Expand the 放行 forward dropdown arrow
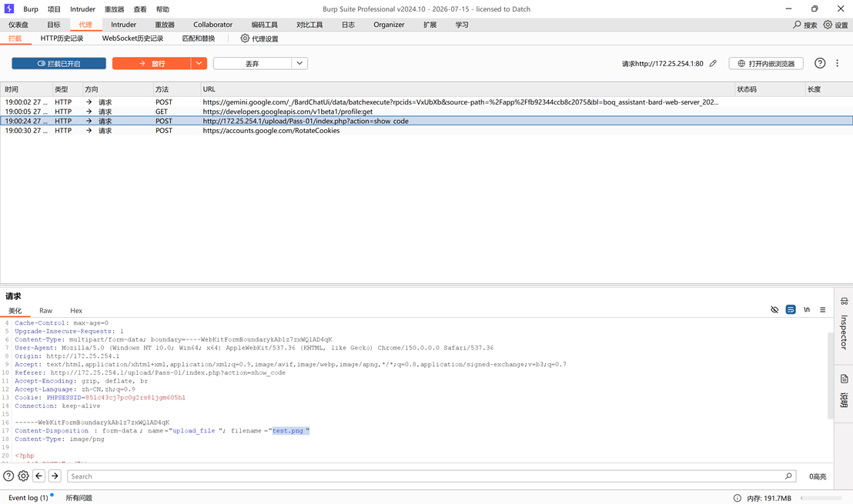This screenshot has width=853, height=504. click(199, 64)
